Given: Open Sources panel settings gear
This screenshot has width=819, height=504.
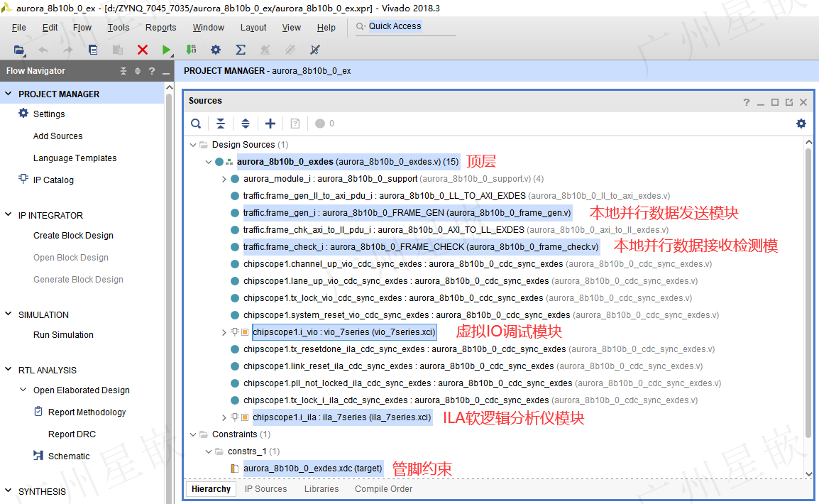Looking at the screenshot, I should point(801,124).
